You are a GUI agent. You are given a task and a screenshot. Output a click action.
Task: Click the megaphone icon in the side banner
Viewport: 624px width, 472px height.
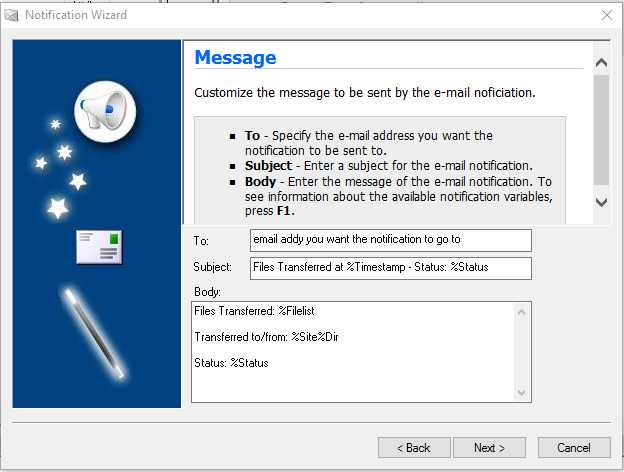click(105, 111)
